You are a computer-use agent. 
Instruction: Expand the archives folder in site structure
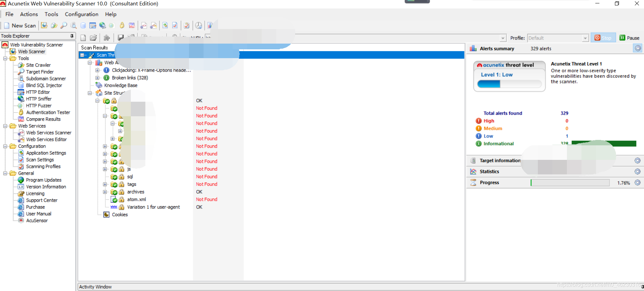105,192
